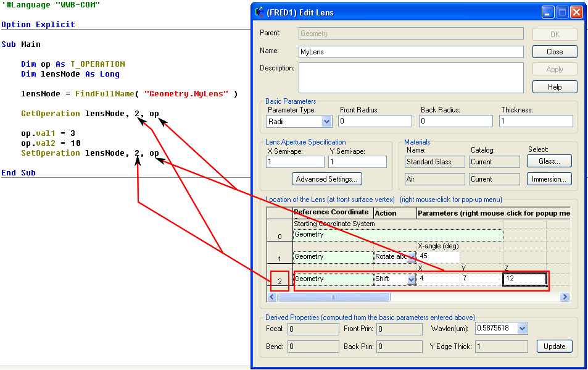Select the Z value cell containing 12
The image size is (588, 370).
[524, 279]
